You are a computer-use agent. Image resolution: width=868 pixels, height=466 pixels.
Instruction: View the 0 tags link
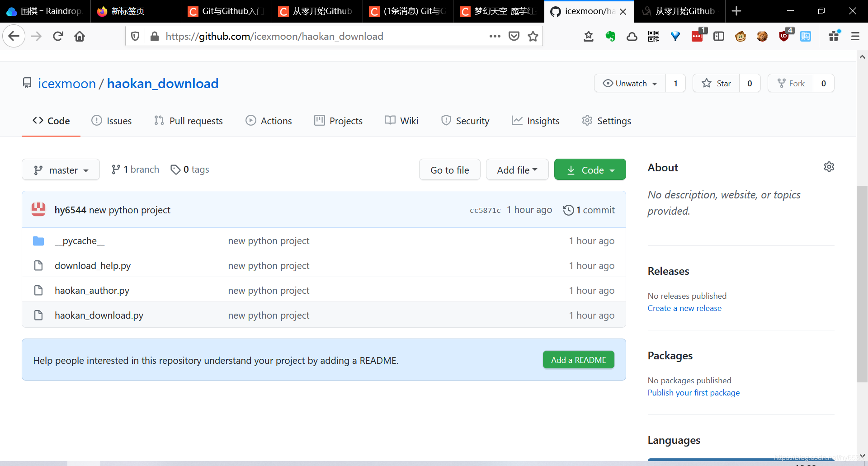(x=190, y=169)
